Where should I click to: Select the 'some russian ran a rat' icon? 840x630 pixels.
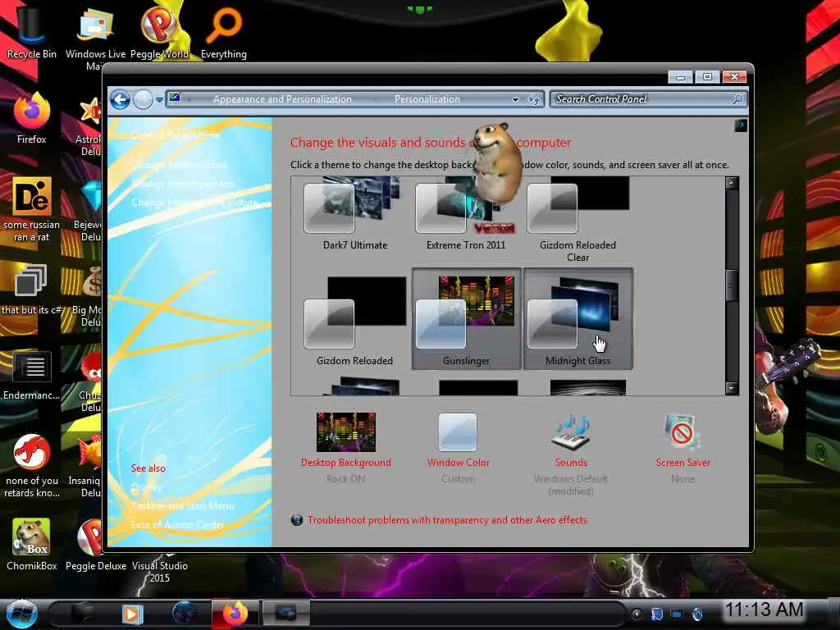32,209
